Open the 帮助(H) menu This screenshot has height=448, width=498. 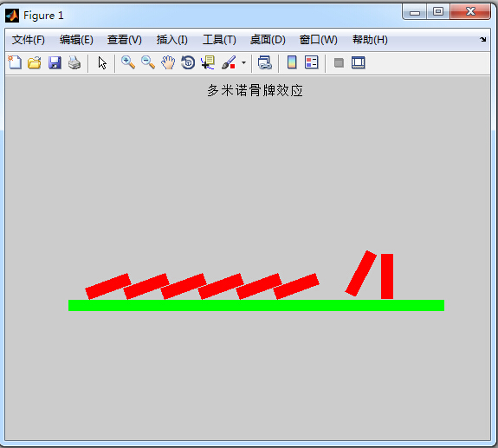click(370, 40)
